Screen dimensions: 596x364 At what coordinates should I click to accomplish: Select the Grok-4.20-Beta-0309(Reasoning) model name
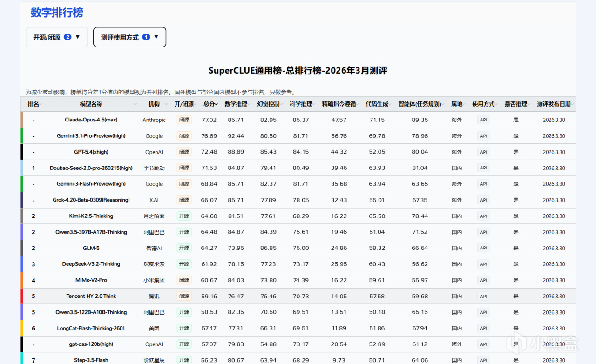tap(91, 200)
